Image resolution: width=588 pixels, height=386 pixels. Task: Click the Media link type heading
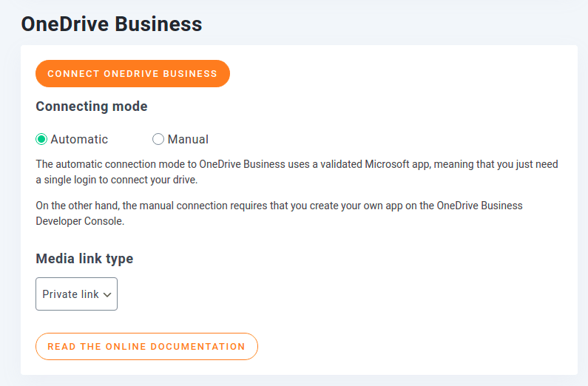[84, 259]
